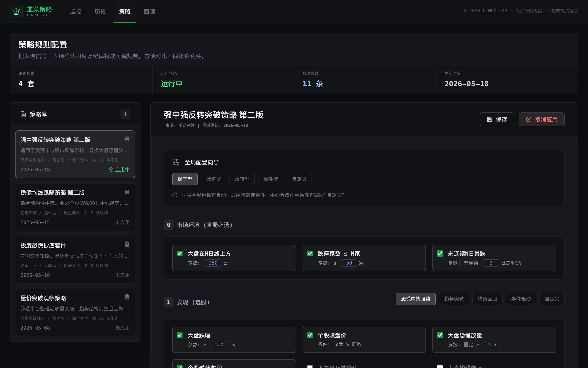Click 来源：手动创建 metadata text

click(180, 125)
